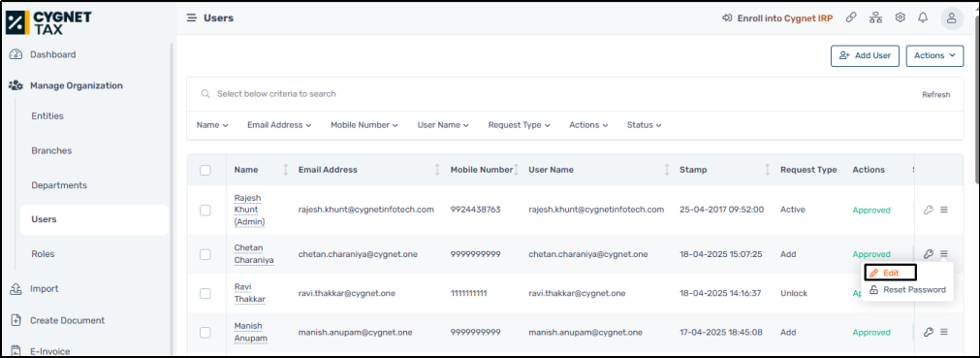Image resolution: width=980 pixels, height=358 pixels.
Task: Click the key icon in Chetan Charaniya row
Action: click(928, 253)
